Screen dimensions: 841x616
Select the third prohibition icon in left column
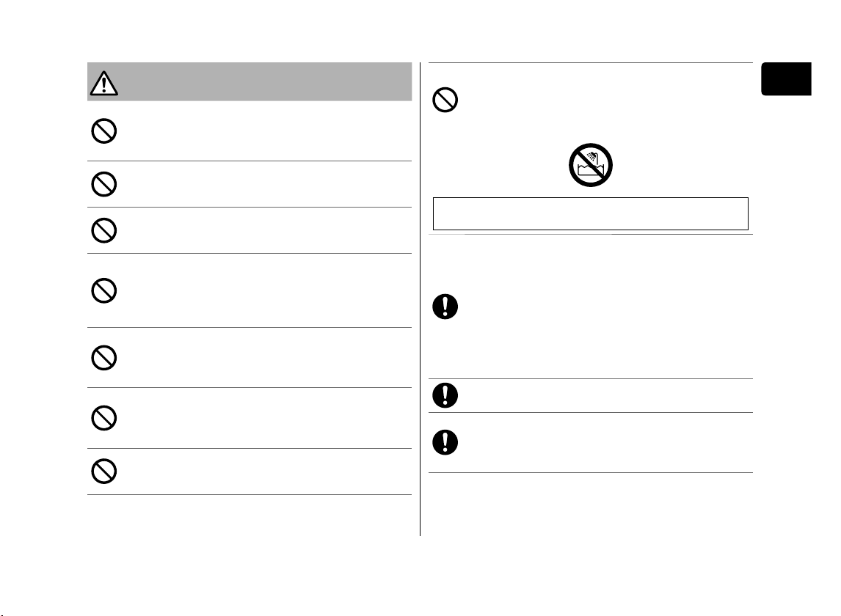click(x=104, y=230)
